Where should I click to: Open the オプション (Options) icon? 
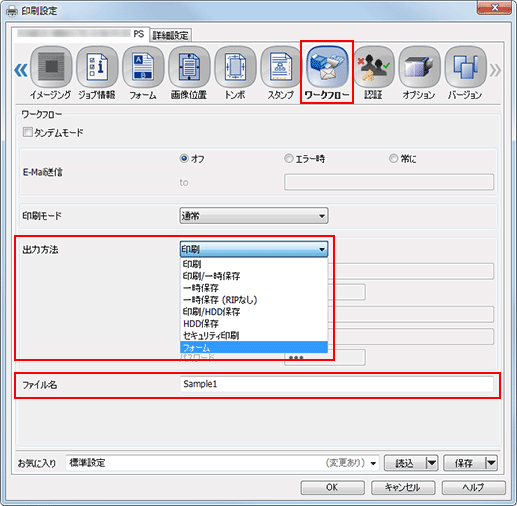click(419, 73)
